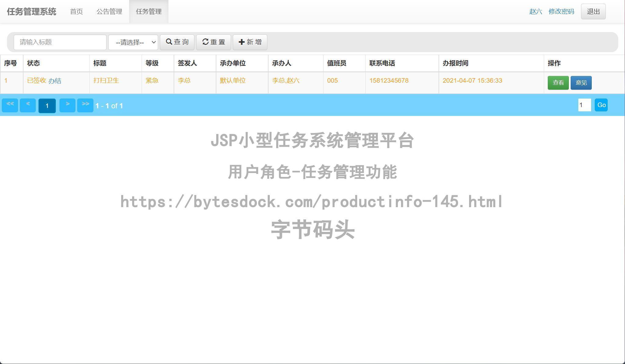Switch to the 公告管理 tab
625x364 pixels.
109,12
